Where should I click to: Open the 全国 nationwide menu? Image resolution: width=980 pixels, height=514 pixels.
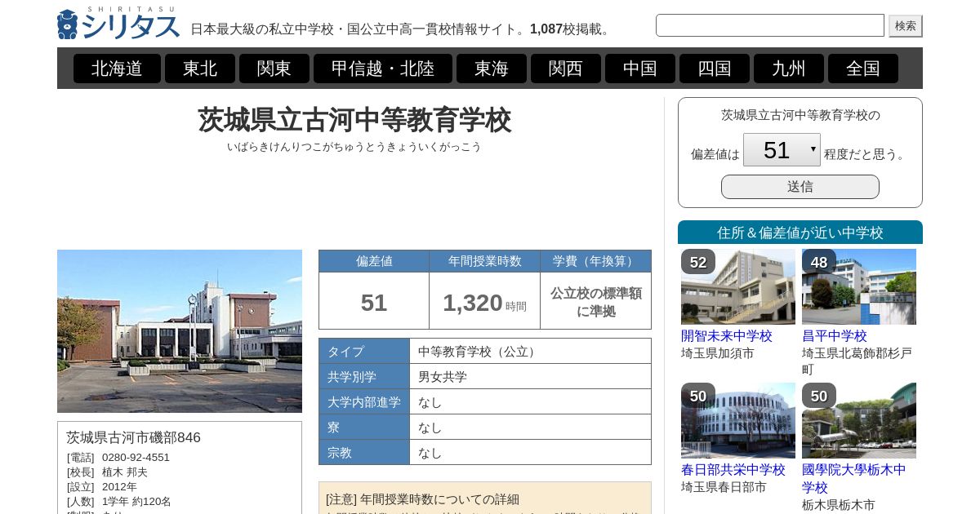[863, 69]
